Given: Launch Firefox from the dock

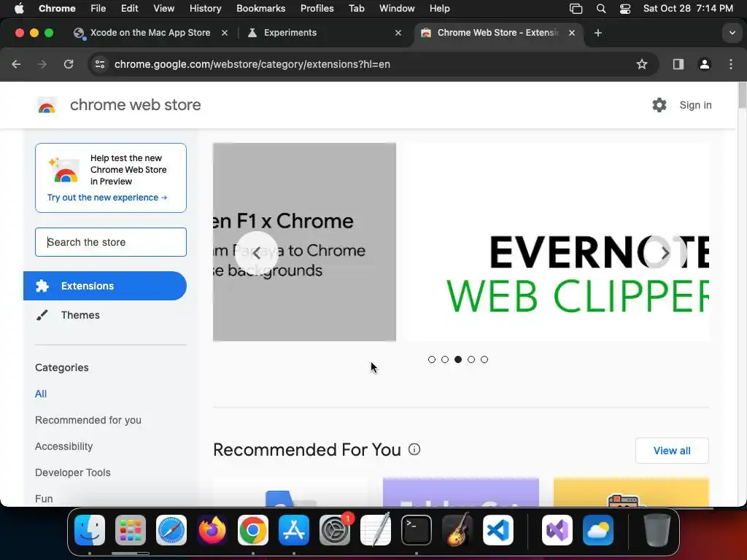Looking at the screenshot, I should click(212, 530).
